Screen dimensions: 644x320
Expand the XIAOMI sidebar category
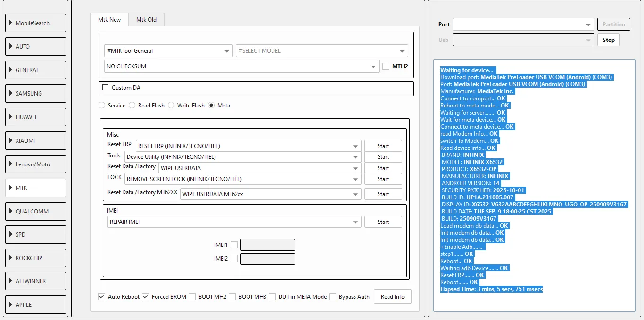coord(35,140)
